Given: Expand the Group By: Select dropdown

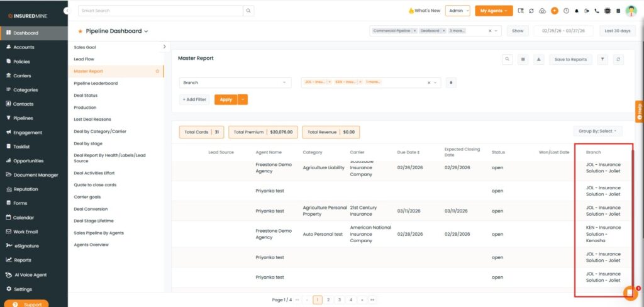Looking at the screenshot, I should coord(597,131).
